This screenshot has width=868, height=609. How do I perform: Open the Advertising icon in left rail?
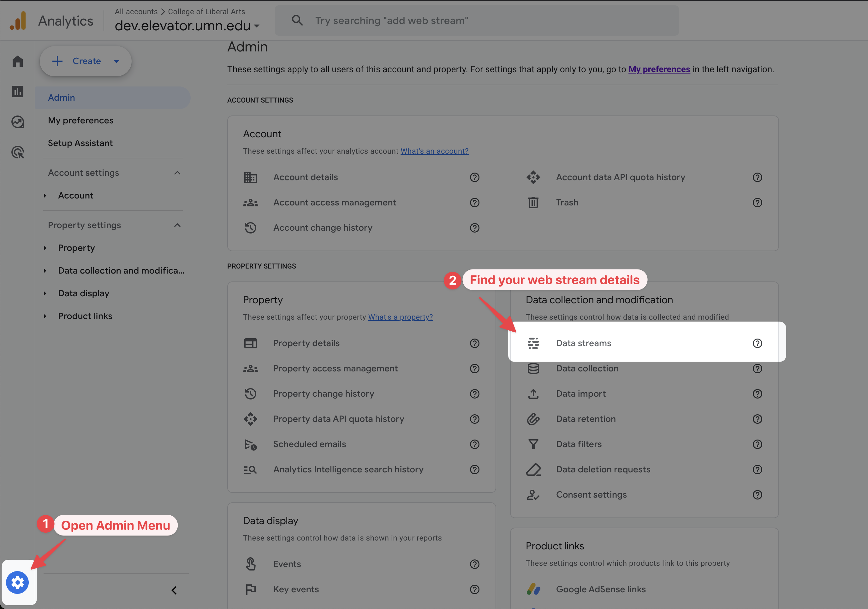(17, 152)
